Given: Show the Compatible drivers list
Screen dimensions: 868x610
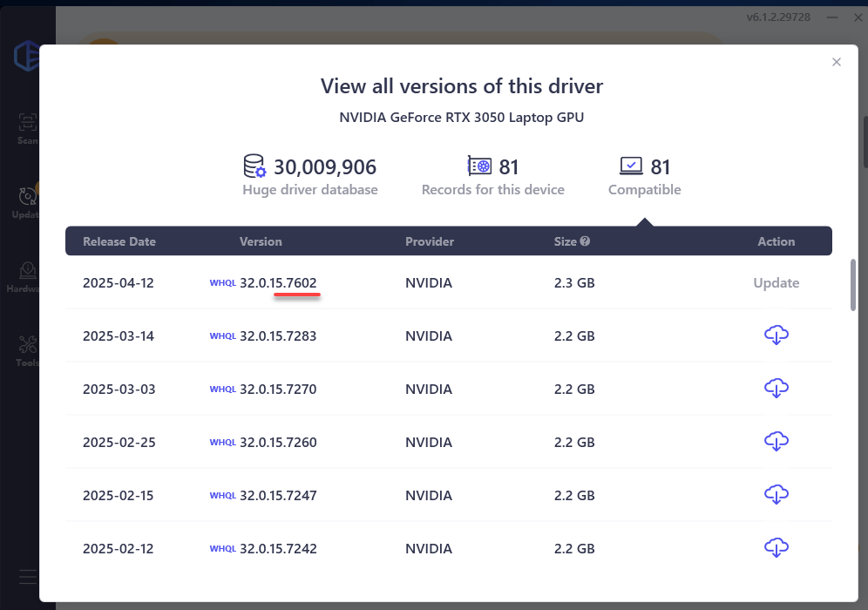Looking at the screenshot, I should [644, 175].
